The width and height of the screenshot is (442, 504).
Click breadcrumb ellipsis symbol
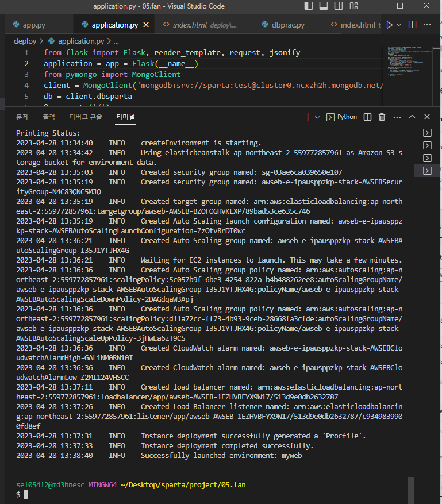[116, 41]
